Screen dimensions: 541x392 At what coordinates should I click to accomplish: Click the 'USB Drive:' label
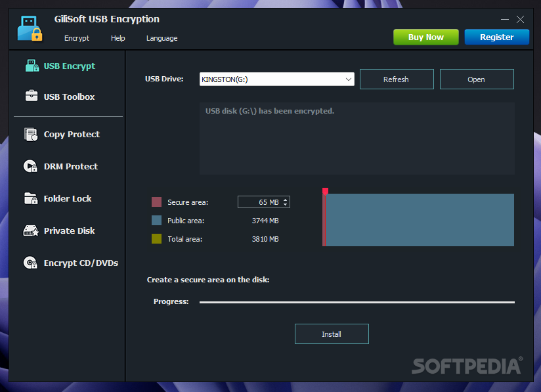point(164,79)
